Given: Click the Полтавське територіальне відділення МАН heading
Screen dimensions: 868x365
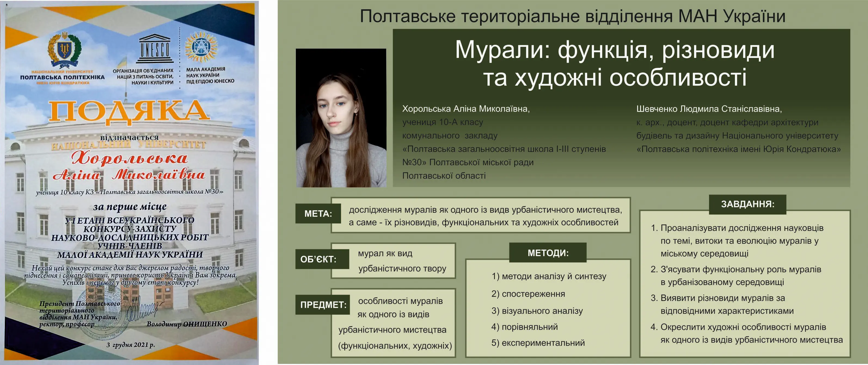Looking at the screenshot, I should coord(572,16).
